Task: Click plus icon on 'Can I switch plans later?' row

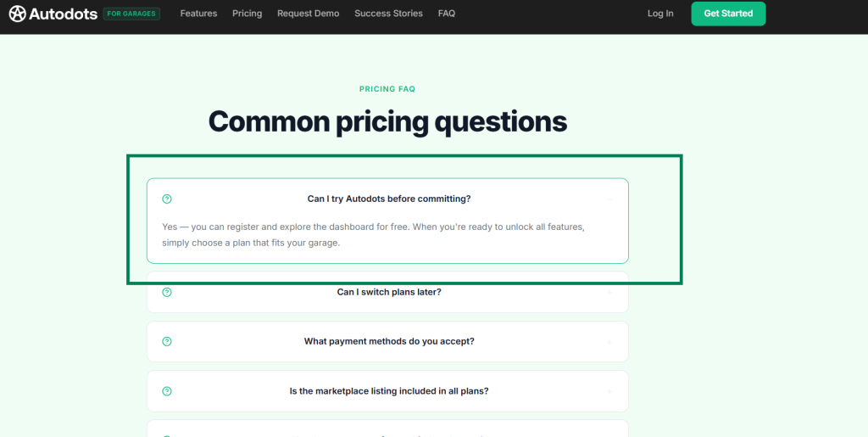Action: click(609, 292)
